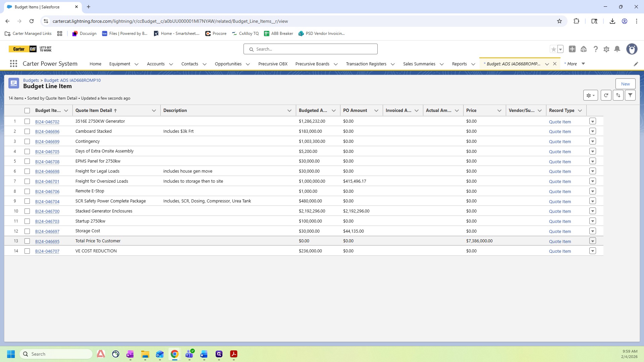Go to the Home navigation tab

coord(95,64)
